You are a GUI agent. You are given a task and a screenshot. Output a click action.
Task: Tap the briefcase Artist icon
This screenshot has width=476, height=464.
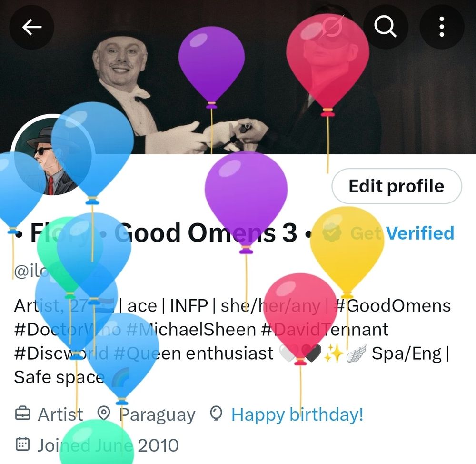pos(23,414)
